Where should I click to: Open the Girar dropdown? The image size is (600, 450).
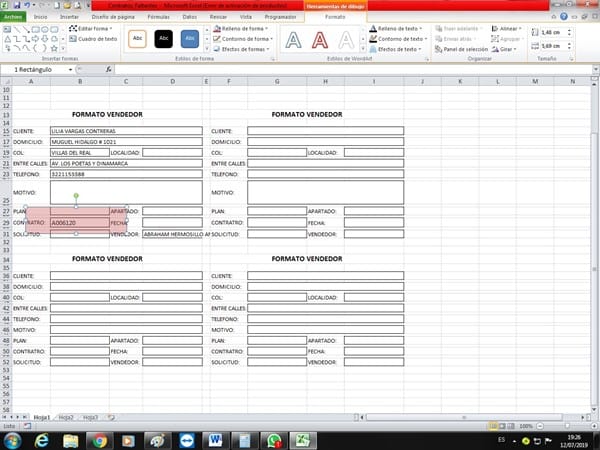click(504, 49)
